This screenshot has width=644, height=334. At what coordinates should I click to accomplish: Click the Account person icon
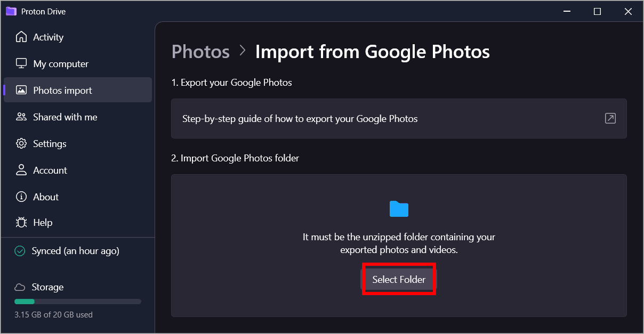click(x=21, y=170)
